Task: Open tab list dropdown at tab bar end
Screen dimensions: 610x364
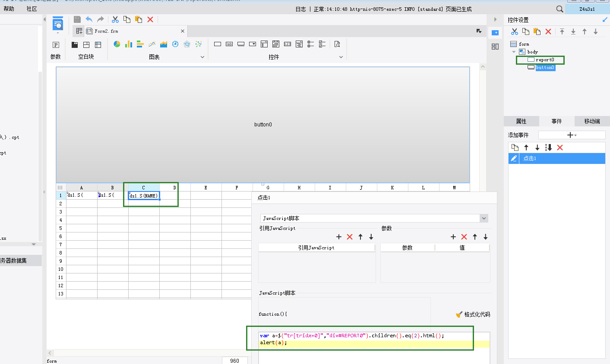Action: [x=479, y=31]
